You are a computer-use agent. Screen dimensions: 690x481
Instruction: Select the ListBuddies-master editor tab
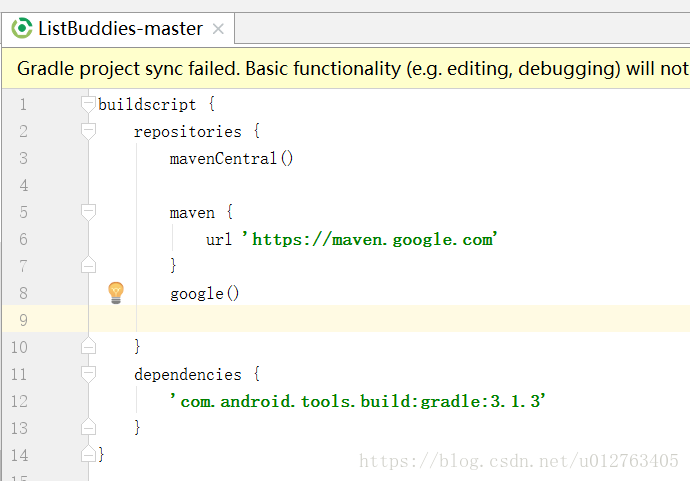[x=118, y=29]
